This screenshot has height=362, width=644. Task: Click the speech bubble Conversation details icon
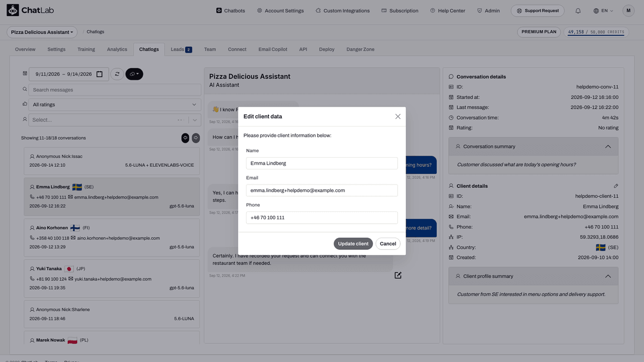(x=451, y=77)
